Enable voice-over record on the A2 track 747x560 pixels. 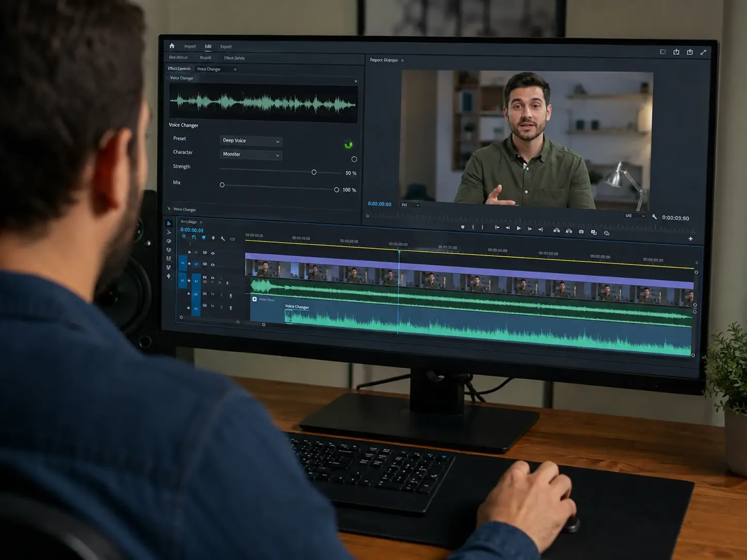point(231,296)
